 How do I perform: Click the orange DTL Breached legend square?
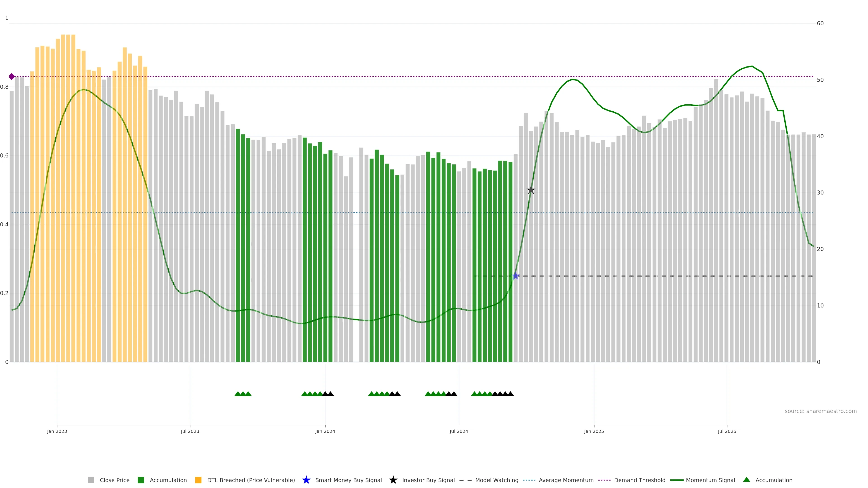[198, 480]
